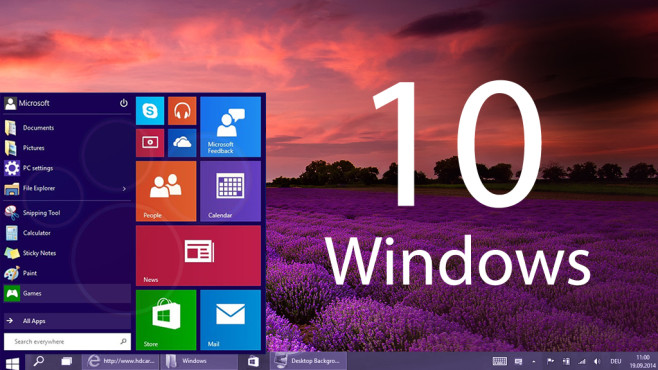Open the News tile
Viewport: 658px width, 370px height.
(x=198, y=255)
